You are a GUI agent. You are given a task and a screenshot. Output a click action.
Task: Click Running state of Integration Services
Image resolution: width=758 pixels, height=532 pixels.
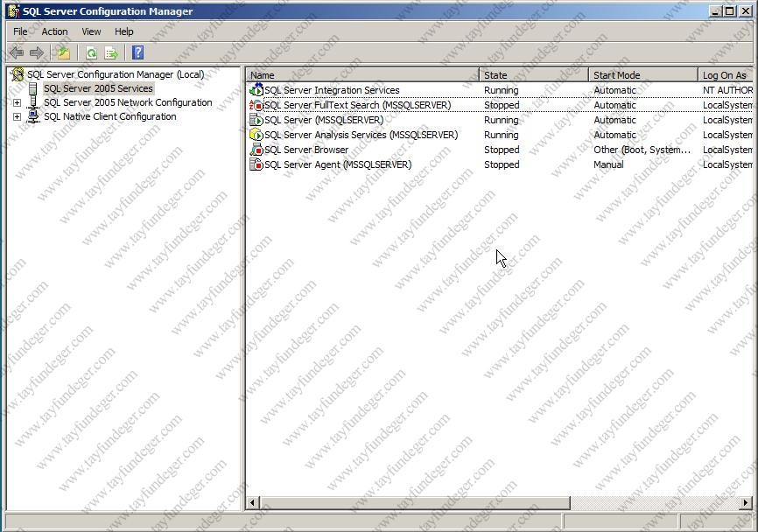tap(502, 90)
